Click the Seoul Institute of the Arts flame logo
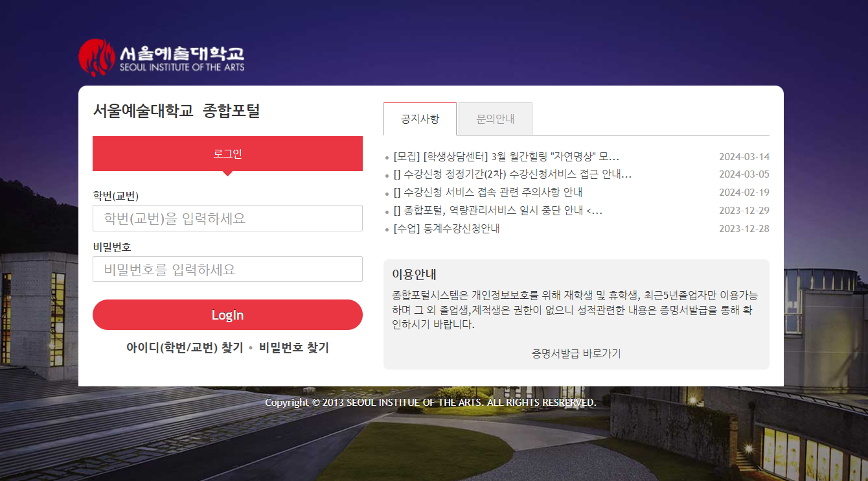 tap(95, 56)
